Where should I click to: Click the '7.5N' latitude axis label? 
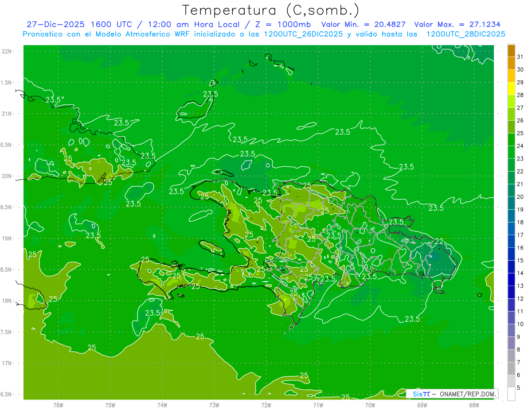coord(6,332)
